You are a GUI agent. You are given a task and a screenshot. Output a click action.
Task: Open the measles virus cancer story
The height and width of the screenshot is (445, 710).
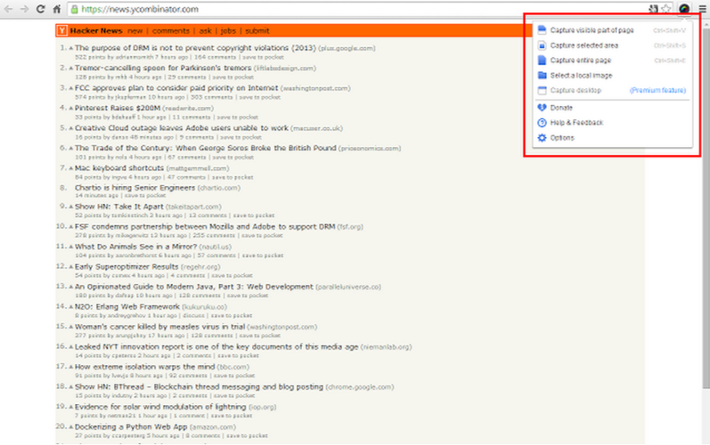point(160,326)
